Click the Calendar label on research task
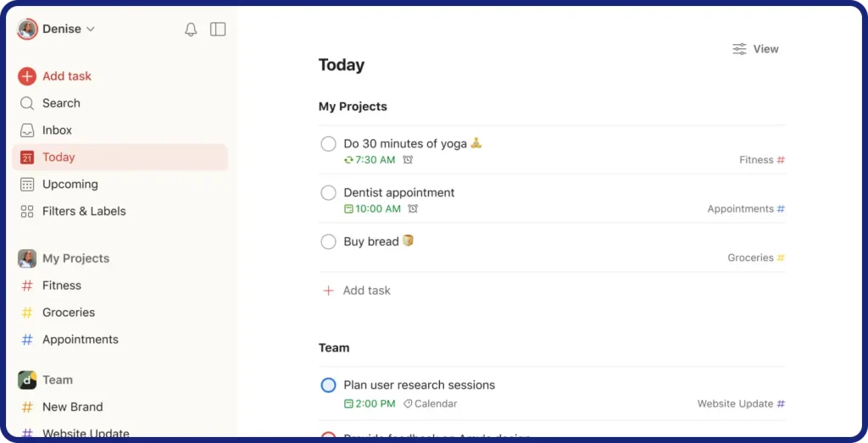This screenshot has width=868, height=443. coord(430,404)
